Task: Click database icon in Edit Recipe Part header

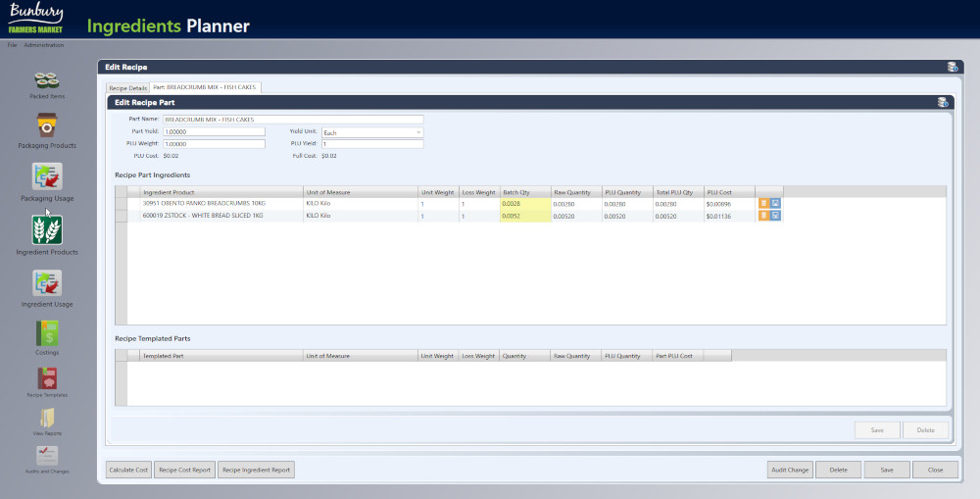Action: tap(942, 102)
